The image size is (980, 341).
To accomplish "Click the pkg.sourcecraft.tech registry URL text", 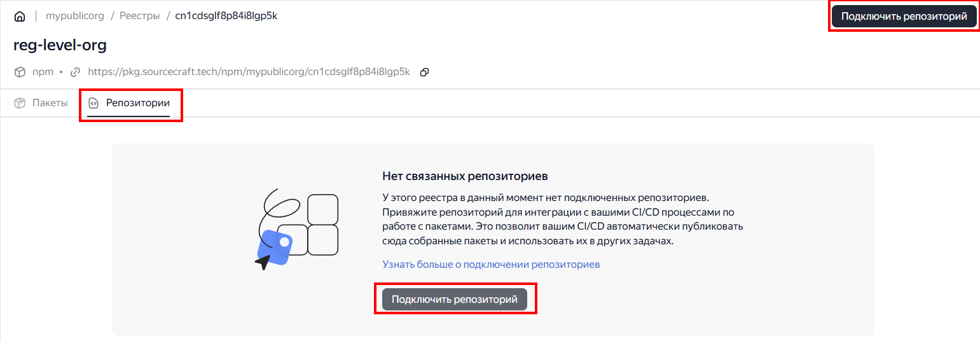I will pyautogui.click(x=249, y=72).
